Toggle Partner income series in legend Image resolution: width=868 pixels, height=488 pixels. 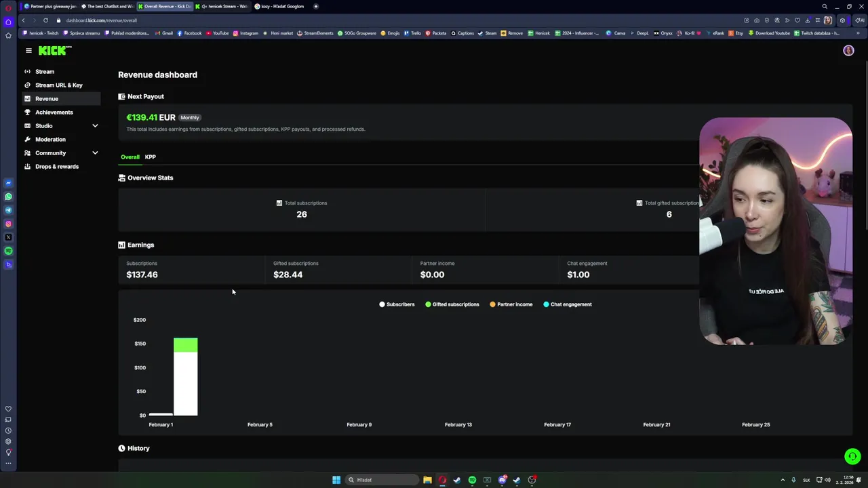tap(511, 304)
